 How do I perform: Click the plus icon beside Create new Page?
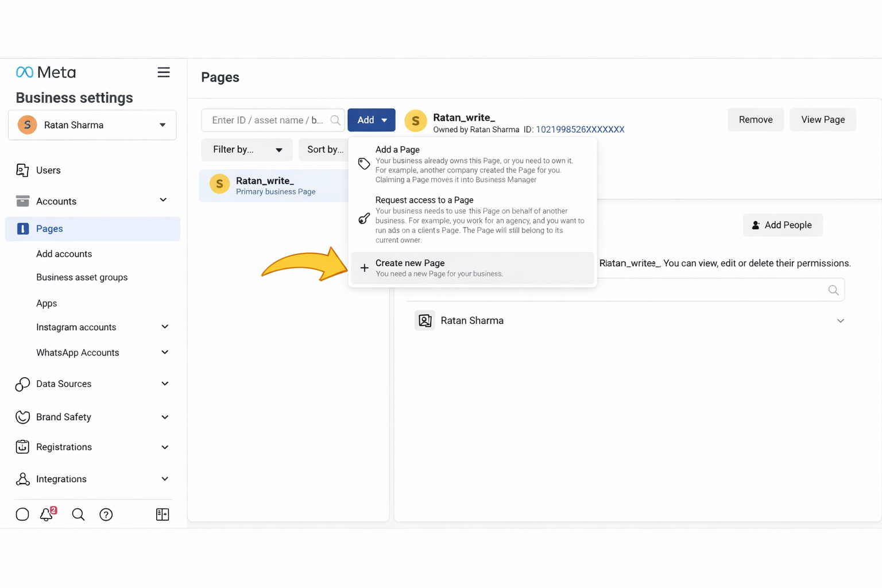click(364, 268)
